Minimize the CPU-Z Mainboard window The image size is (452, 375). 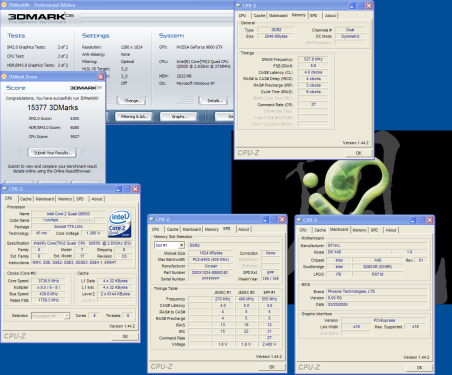tap(413, 220)
